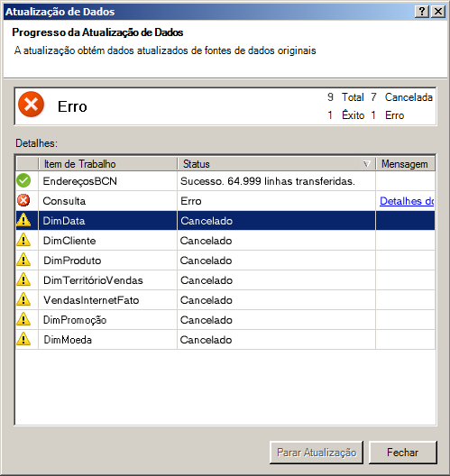
Task: Click the warning icon in DimData row
Action: (x=23, y=220)
